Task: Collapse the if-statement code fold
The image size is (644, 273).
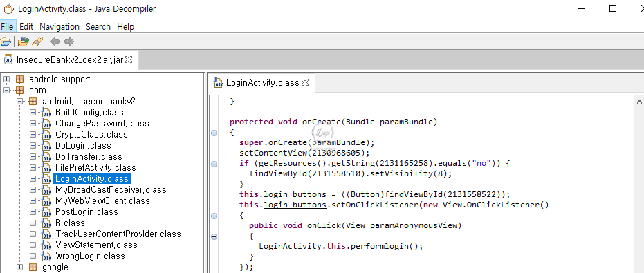Action: 214,164
